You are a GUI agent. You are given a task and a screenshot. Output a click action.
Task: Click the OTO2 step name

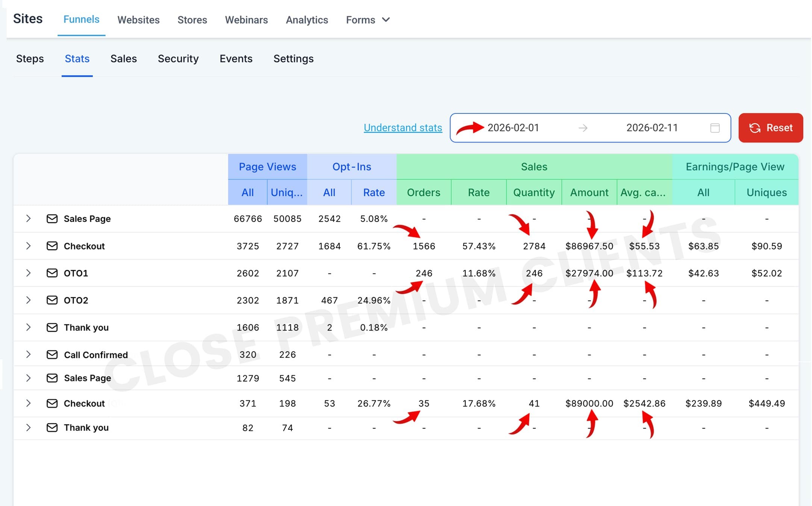pos(76,300)
